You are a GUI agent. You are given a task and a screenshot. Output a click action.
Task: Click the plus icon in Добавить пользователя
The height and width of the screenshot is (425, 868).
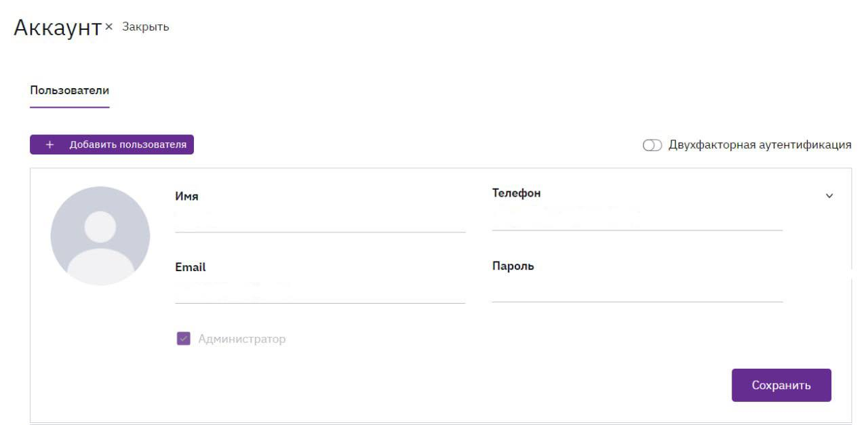pyautogui.click(x=50, y=145)
